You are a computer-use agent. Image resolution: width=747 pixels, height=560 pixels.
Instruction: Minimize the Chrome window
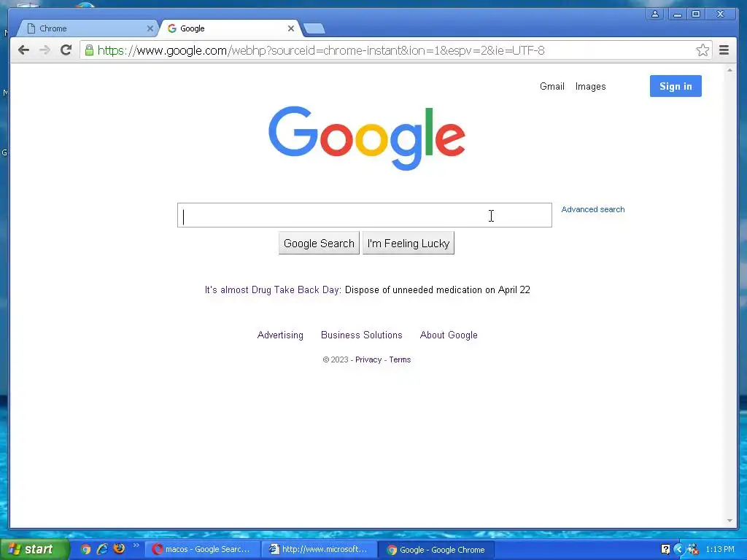click(677, 14)
